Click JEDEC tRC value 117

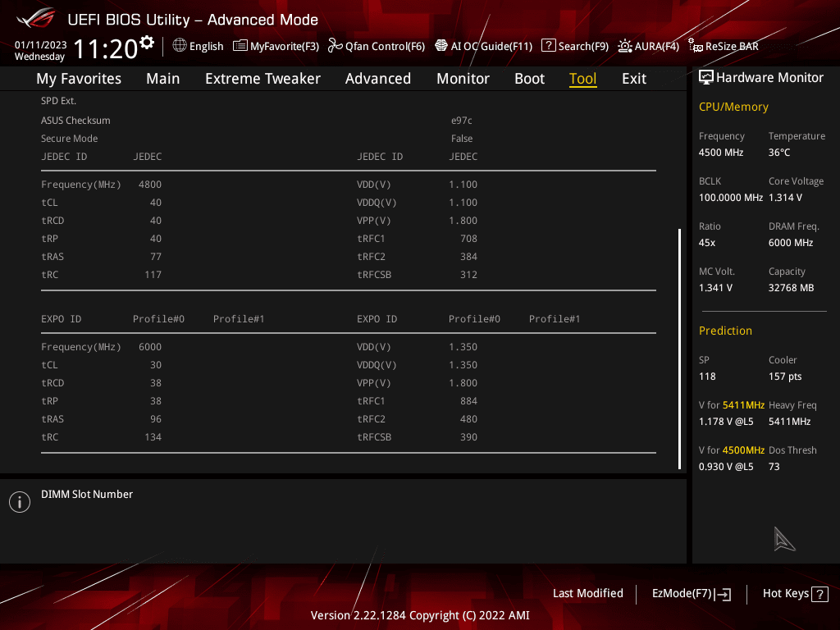click(x=153, y=274)
